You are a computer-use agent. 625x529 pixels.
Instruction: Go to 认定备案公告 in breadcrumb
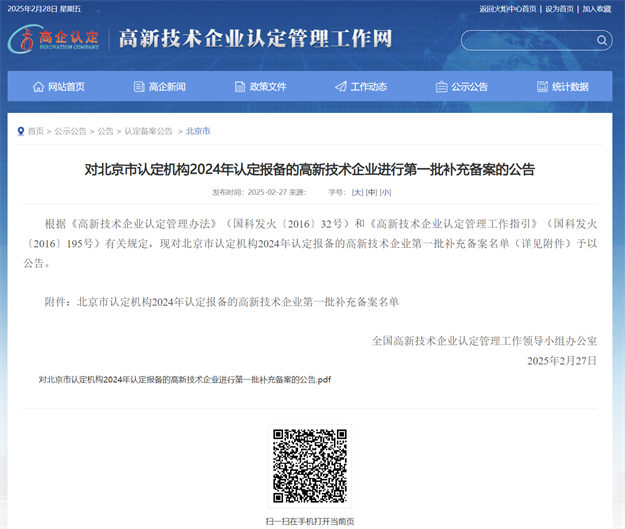click(x=148, y=131)
